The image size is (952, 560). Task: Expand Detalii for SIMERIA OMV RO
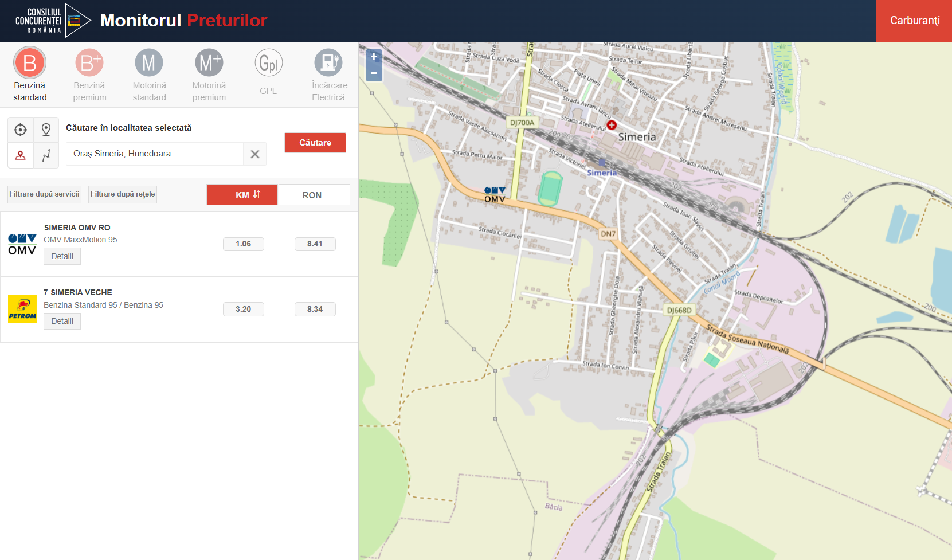pyautogui.click(x=62, y=256)
